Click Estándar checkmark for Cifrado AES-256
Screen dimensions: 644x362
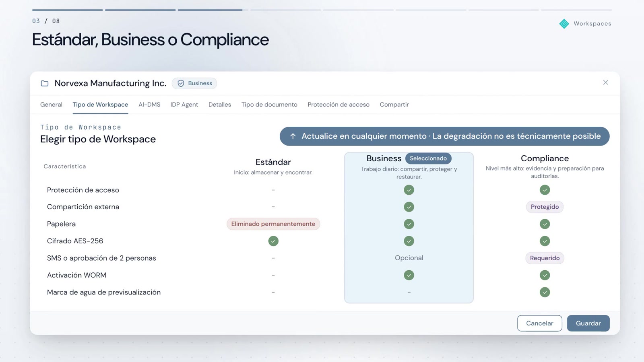pos(273,241)
